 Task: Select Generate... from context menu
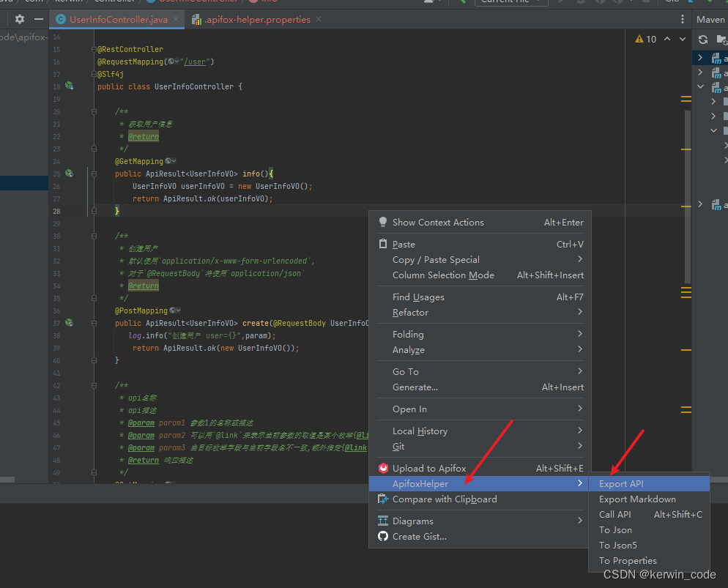(480, 387)
